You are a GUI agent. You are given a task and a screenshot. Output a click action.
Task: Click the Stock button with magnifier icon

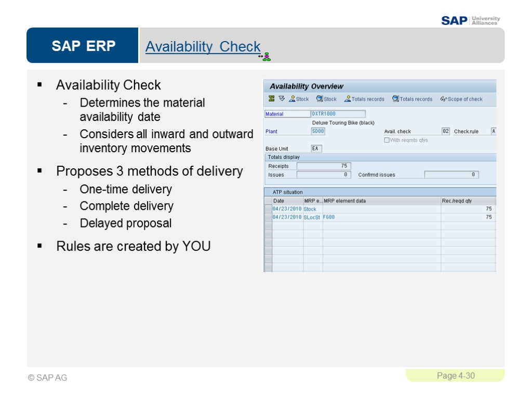326,99
